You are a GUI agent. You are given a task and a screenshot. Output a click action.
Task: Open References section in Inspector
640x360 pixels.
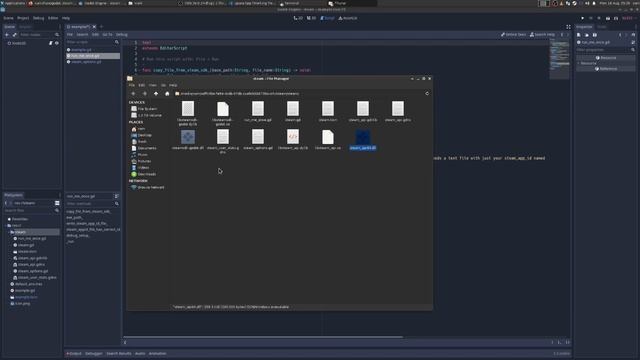pos(606,69)
